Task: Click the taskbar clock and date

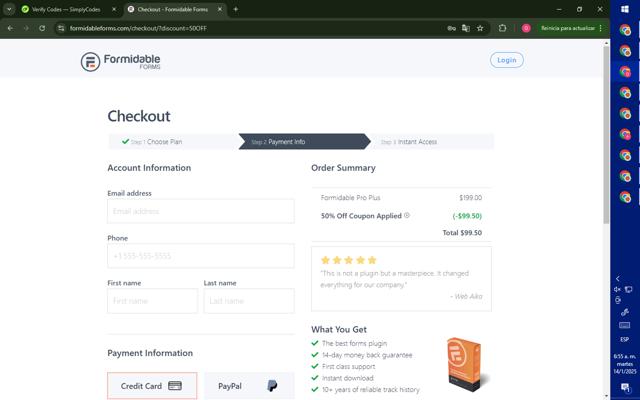Action: (x=624, y=364)
